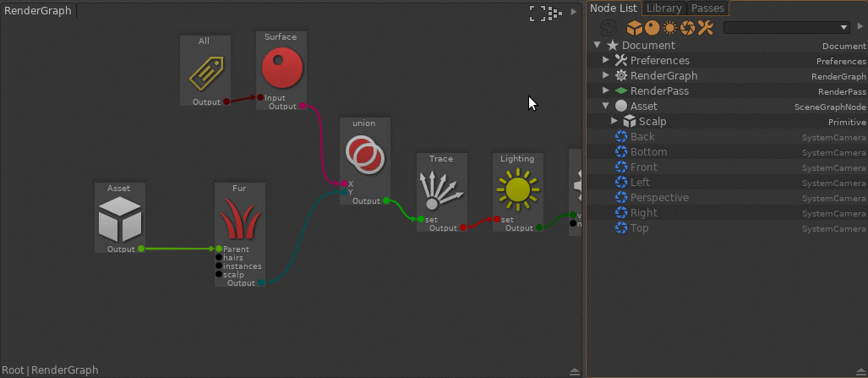Viewport: 868px width, 378px height.
Task: Click the Fur node's red grass icon
Action: [x=239, y=222]
